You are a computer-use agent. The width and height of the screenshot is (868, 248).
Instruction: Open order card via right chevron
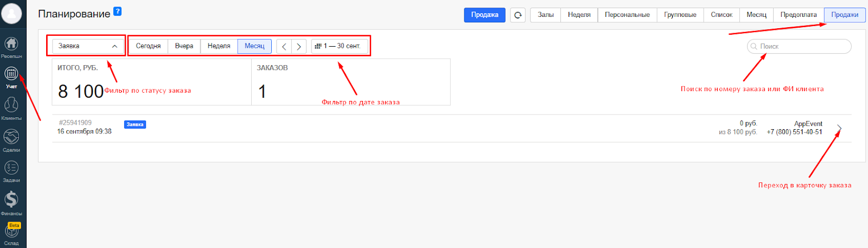click(x=839, y=129)
